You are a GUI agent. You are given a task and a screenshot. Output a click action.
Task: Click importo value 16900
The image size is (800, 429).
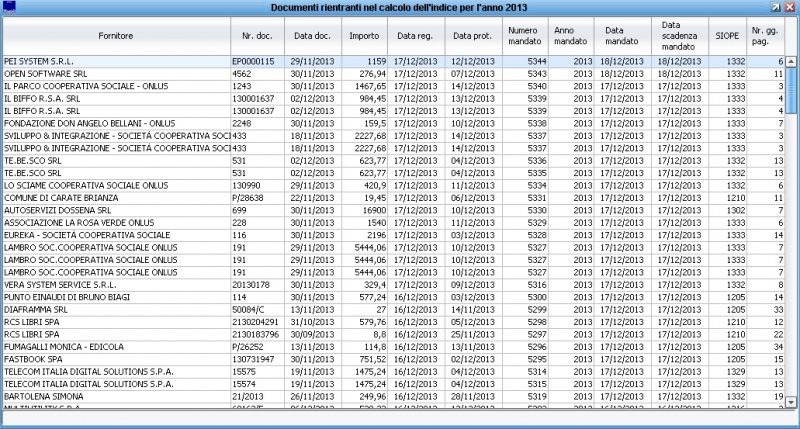click(x=374, y=210)
